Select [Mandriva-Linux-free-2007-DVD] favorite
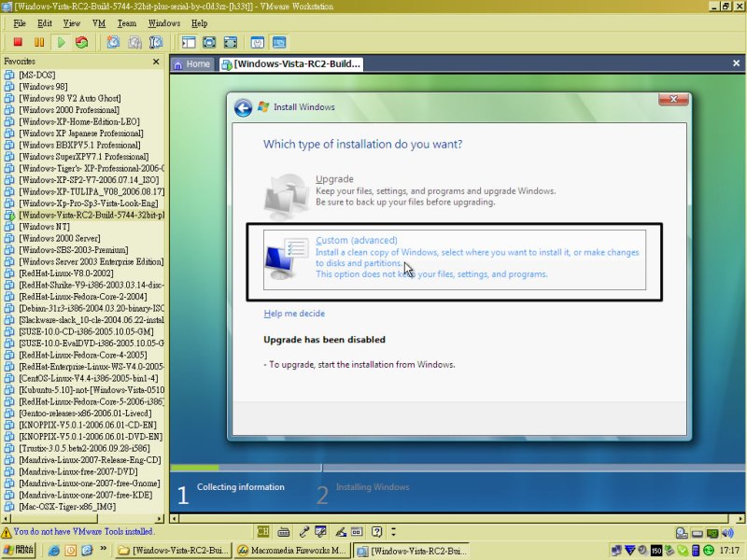The width and height of the screenshot is (747, 560). click(x=78, y=471)
